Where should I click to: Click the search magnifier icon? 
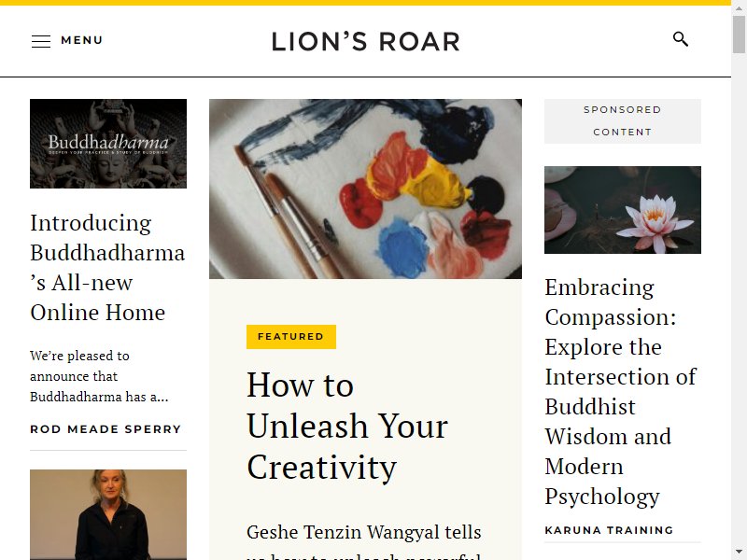(681, 39)
